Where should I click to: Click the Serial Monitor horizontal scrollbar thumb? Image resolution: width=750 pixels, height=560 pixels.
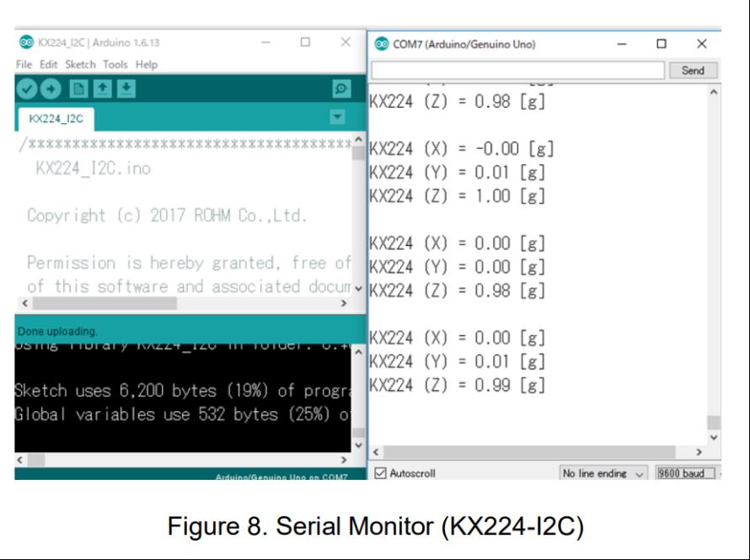point(529,451)
